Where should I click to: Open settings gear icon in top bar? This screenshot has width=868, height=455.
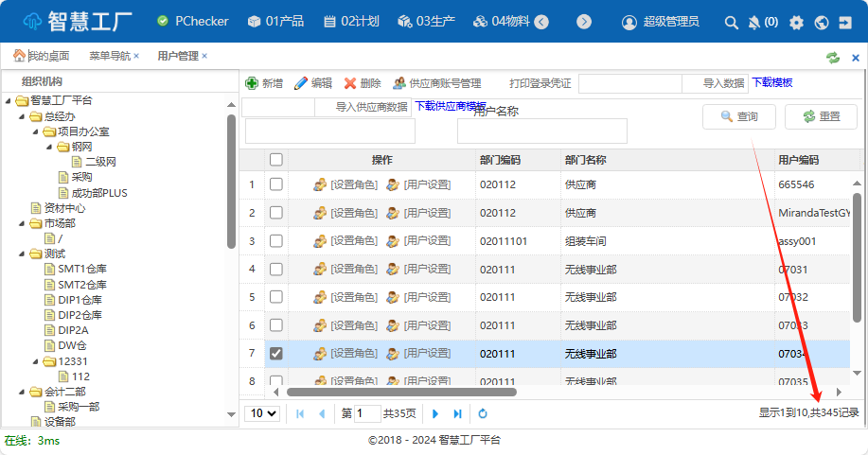click(796, 22)
